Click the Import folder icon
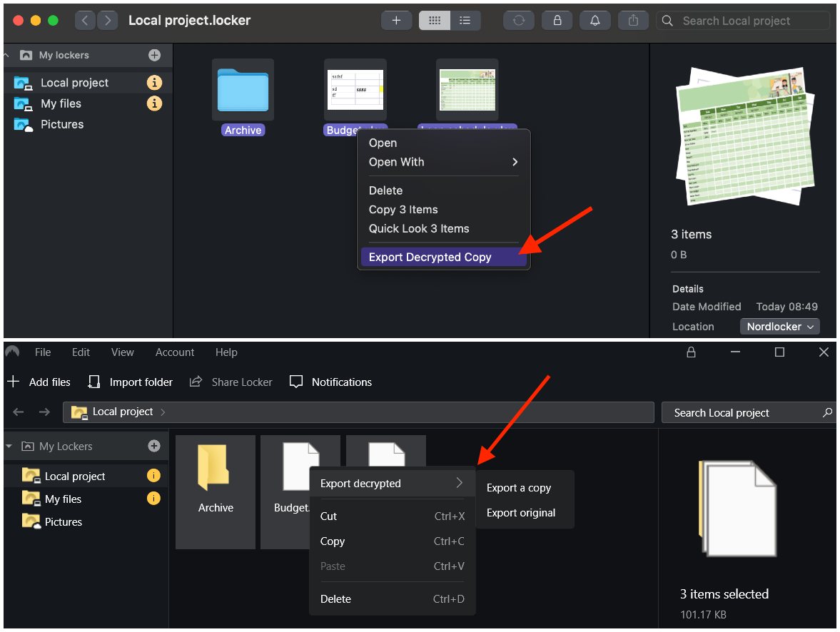The image size is (840, 632). tap(93, 382)
